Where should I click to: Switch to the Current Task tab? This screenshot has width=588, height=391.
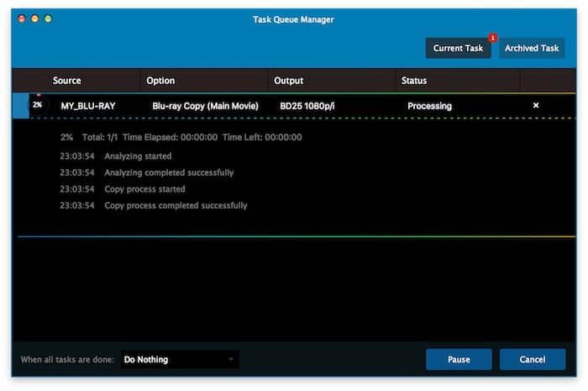(458, 48)
